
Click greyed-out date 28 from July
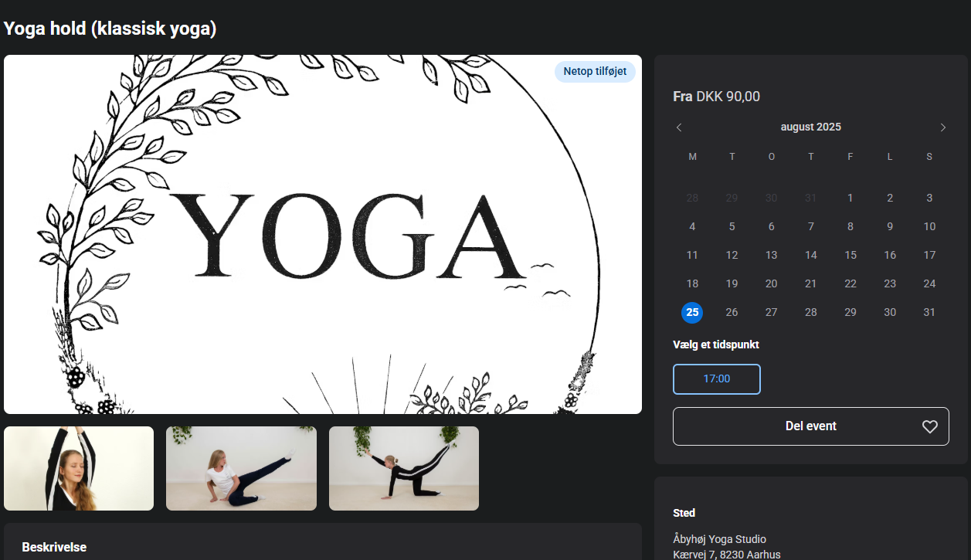pyautogui.click(x=692, y=198)
